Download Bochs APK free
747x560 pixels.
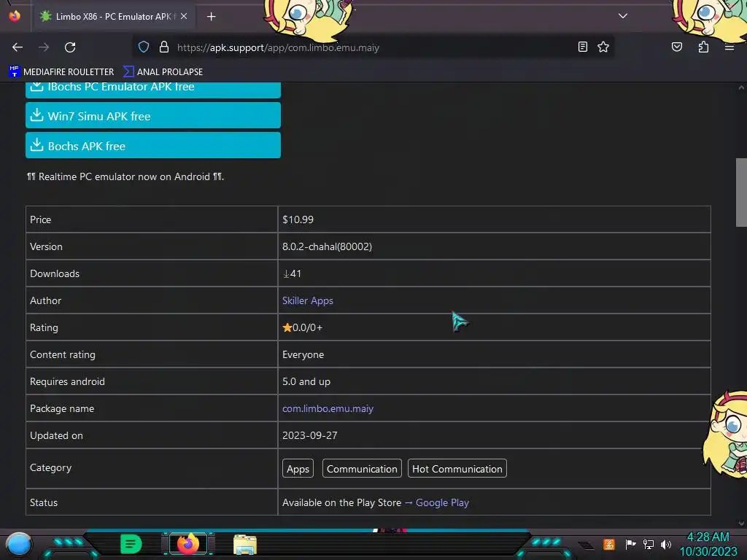(153, 146)
